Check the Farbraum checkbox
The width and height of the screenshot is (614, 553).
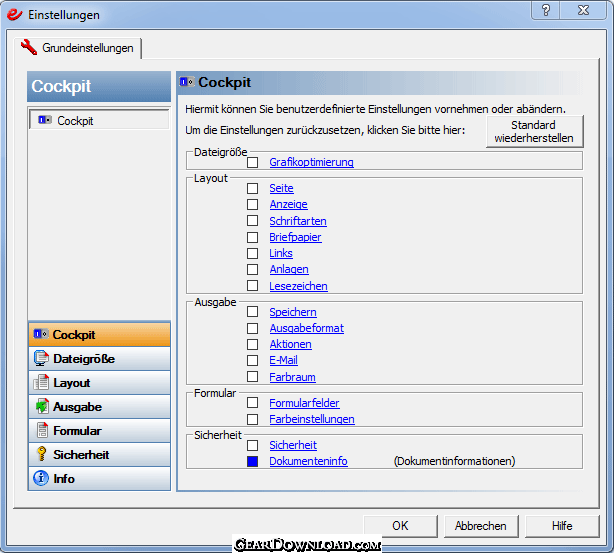[253, 377]
